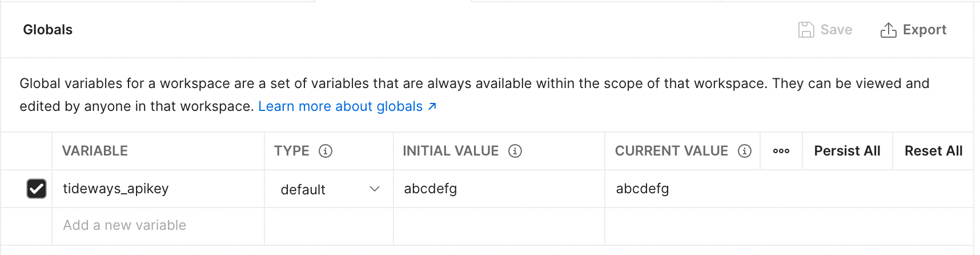Click the VARIABLE column header
980x255 pixels.
click(x=95, y=151)
